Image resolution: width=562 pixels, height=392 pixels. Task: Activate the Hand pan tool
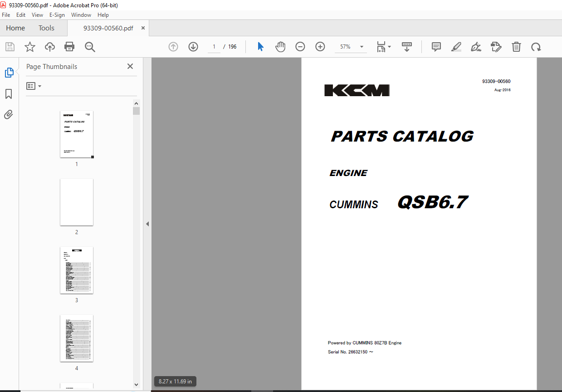click(x=280, y=46)
